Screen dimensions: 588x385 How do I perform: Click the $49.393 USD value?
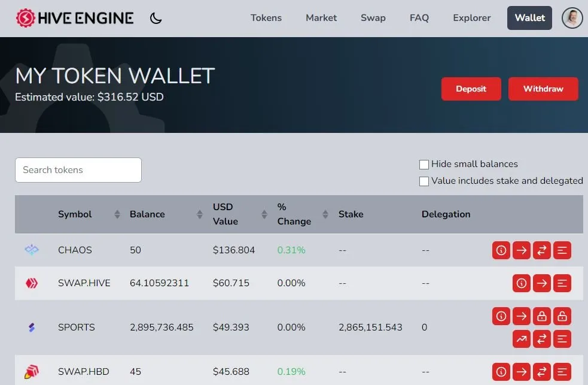point(231,327)
